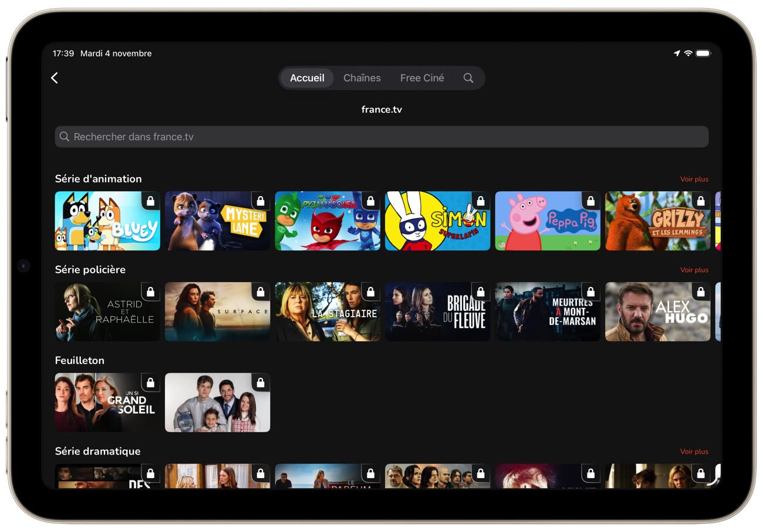This screenshot has height=532, width=763.
Task: Switch to the Chaînes tab
Action: click(362, 78)
